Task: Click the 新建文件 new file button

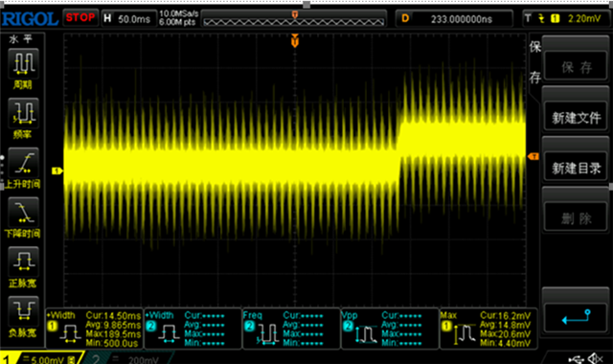Action: 576,117
